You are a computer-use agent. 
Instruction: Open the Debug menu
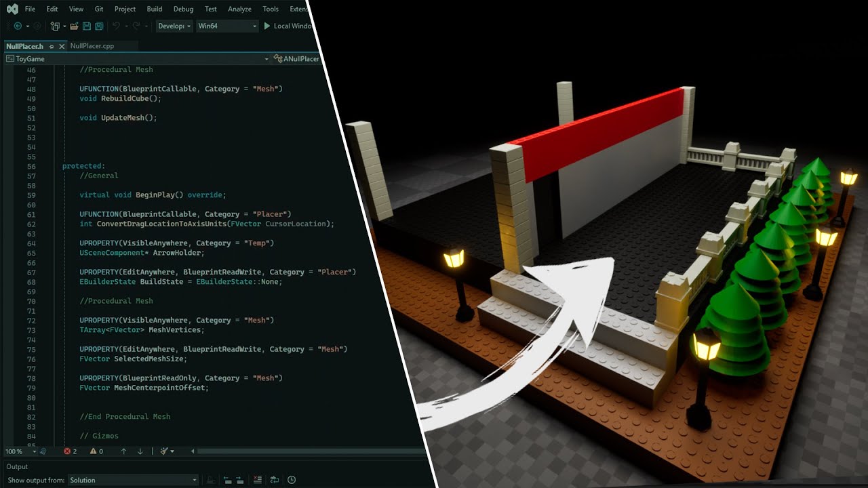coord(183,9)
